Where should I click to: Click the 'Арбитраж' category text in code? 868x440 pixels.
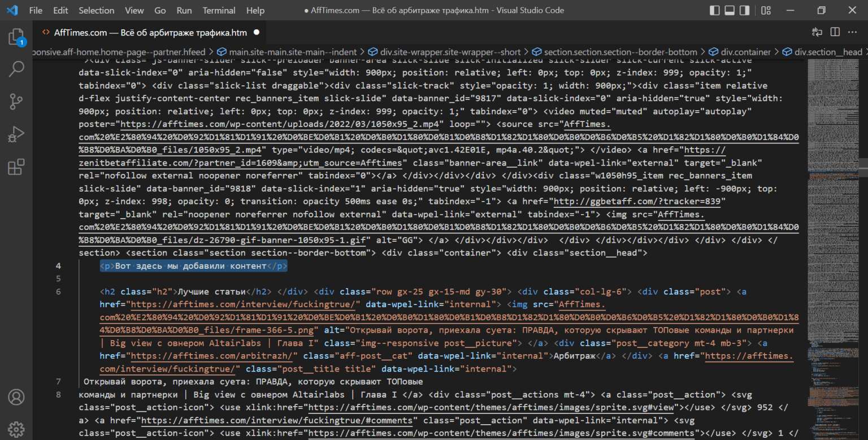coord(575,356)
